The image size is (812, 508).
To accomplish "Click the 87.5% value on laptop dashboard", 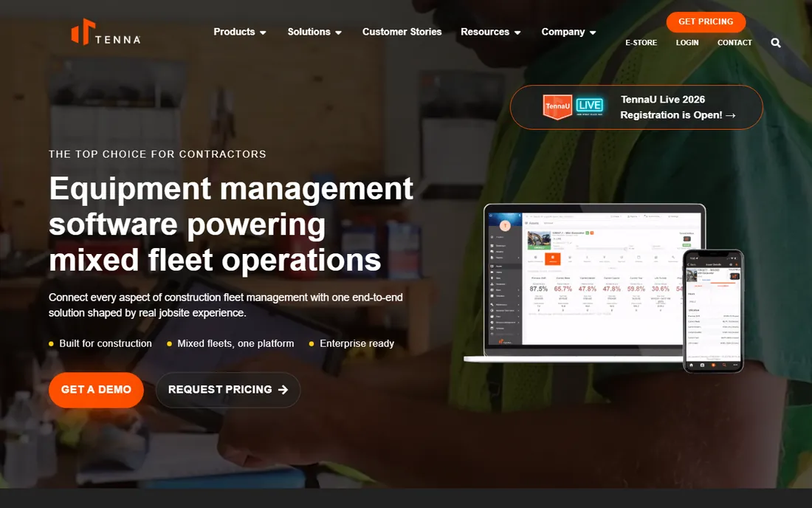I will pos(539,289).
